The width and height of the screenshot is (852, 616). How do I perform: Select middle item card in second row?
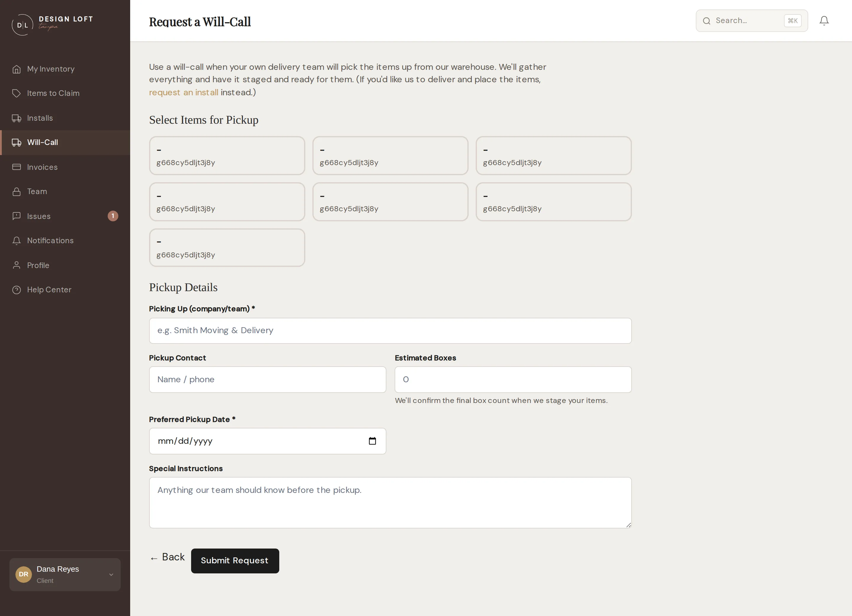click(390, 202)
